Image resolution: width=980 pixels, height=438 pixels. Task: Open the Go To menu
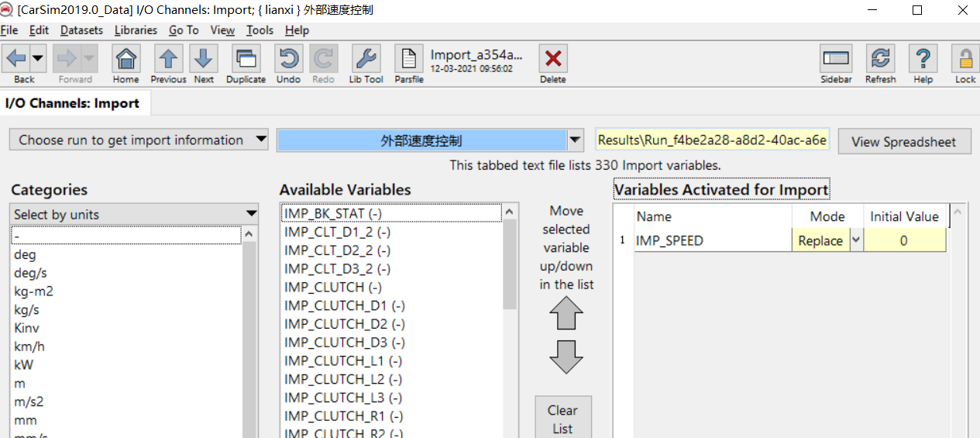click(x=184, y=30)
